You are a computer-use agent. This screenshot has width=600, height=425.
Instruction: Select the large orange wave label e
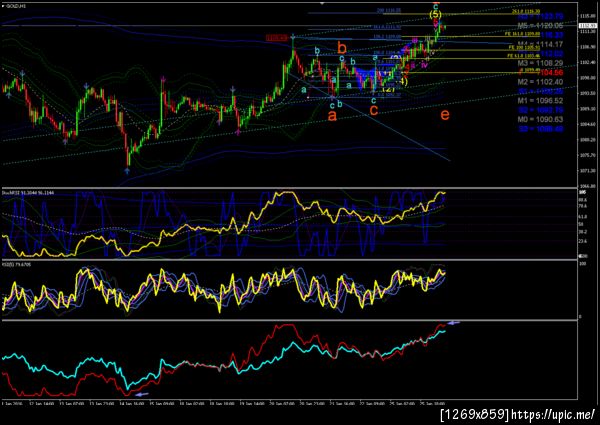[445, 114]
